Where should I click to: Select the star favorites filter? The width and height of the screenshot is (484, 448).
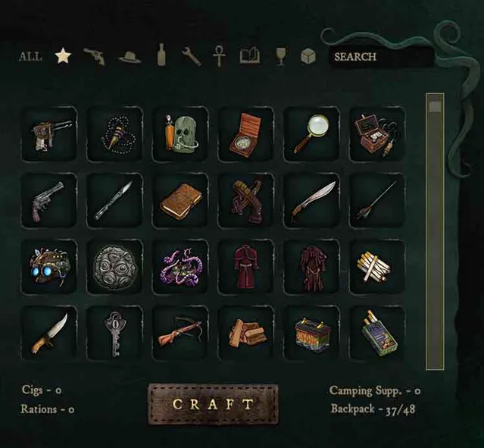[x=63, y=56]
